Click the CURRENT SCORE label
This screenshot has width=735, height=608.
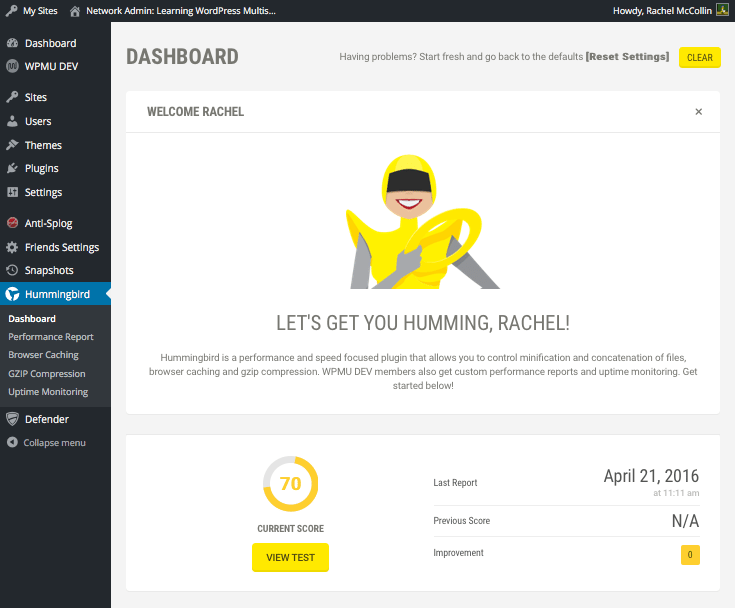pos(291,528)
